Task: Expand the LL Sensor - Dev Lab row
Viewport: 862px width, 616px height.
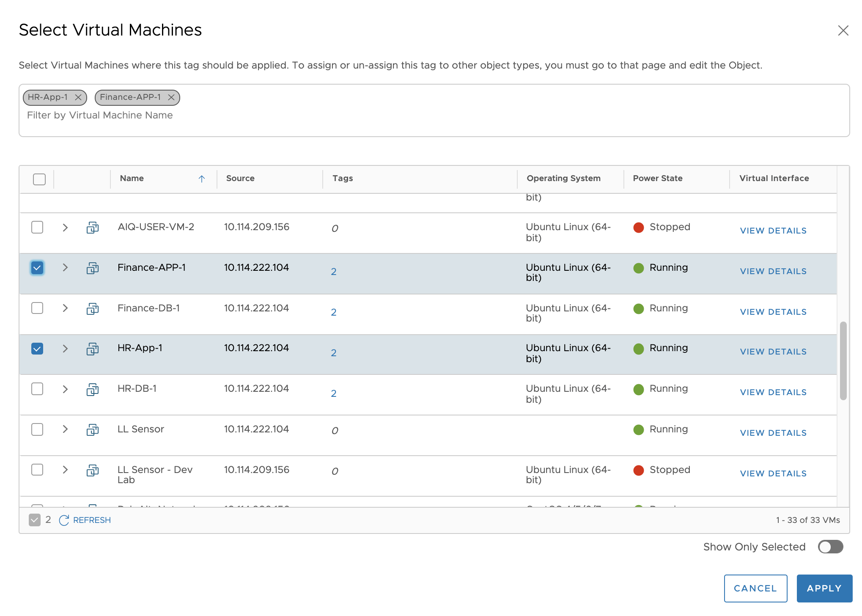Action: pos(65,470)
